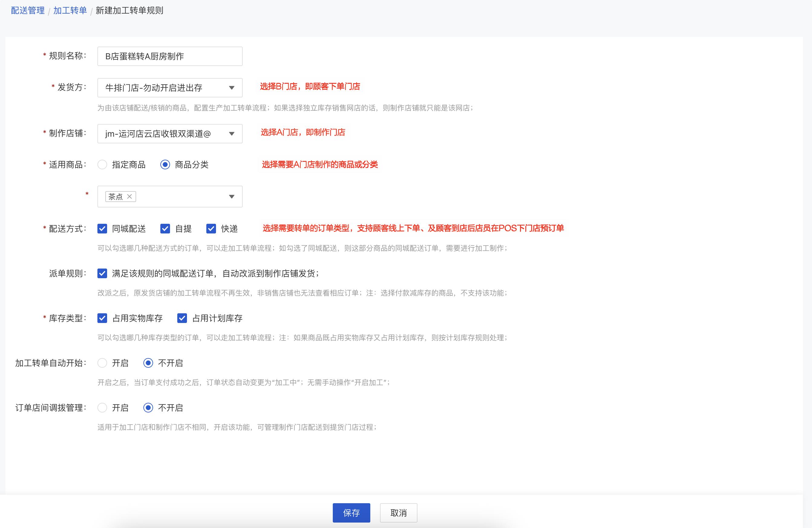Toggle the 派单规则 auto-reassign checkbox
Viewport: 812px width, 528px height.
coord(102,273)
